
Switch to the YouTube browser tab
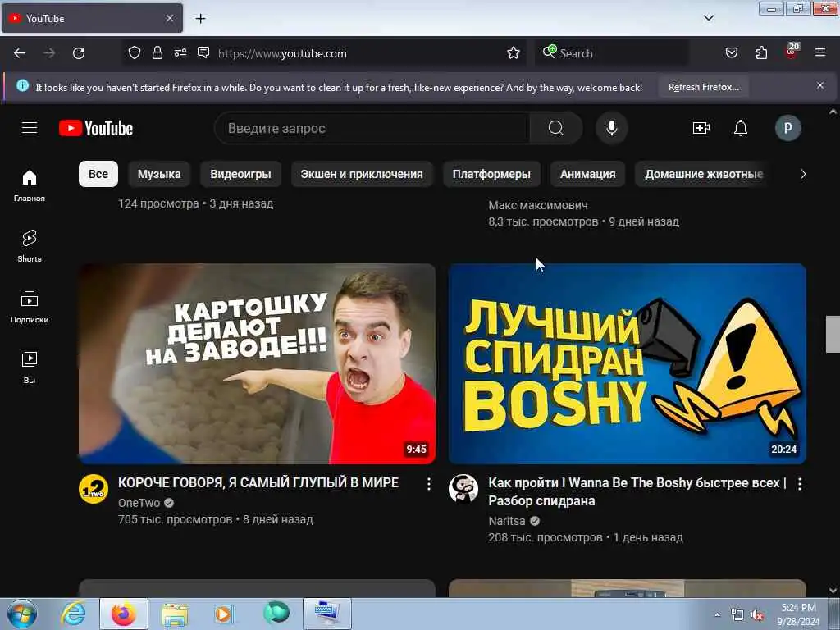pyautogui.click(x=92, y=18)
